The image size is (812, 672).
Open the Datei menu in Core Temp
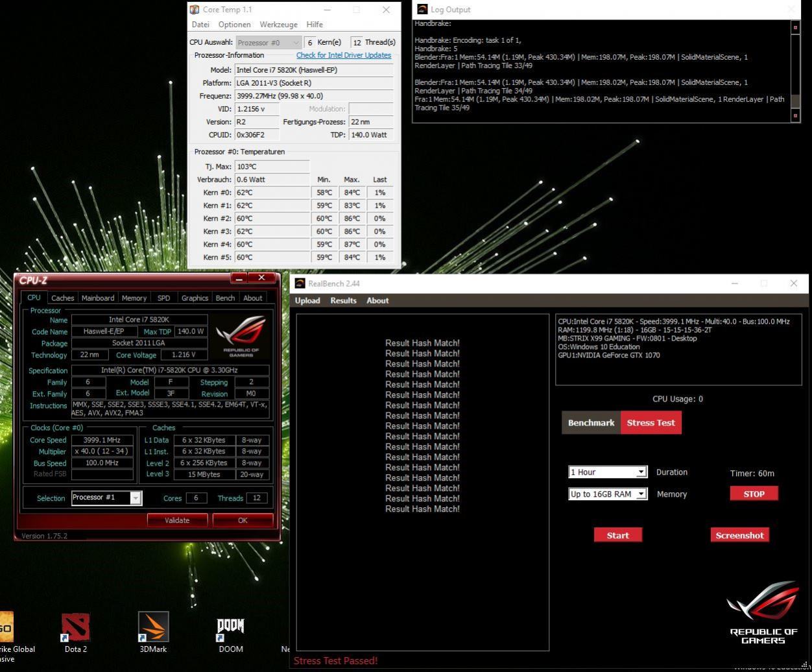click(200, 25)
